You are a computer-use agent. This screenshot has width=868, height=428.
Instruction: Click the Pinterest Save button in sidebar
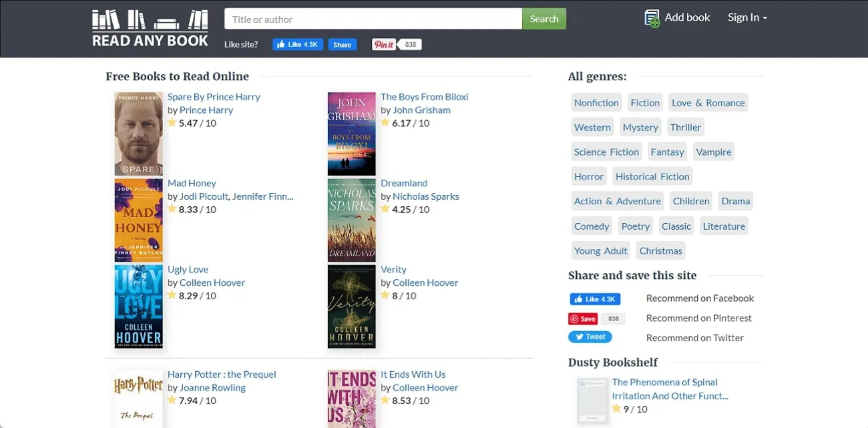(x=583, y=318)
